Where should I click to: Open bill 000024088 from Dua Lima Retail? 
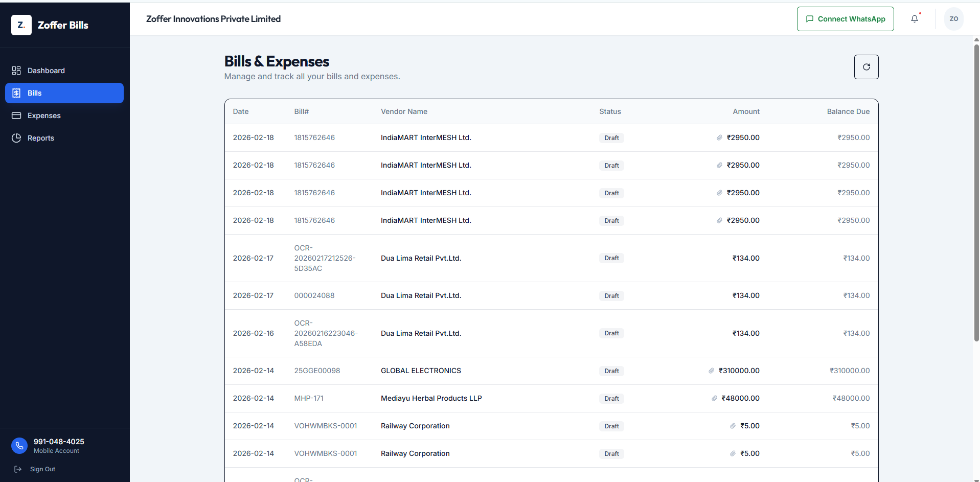pos(314,295)
